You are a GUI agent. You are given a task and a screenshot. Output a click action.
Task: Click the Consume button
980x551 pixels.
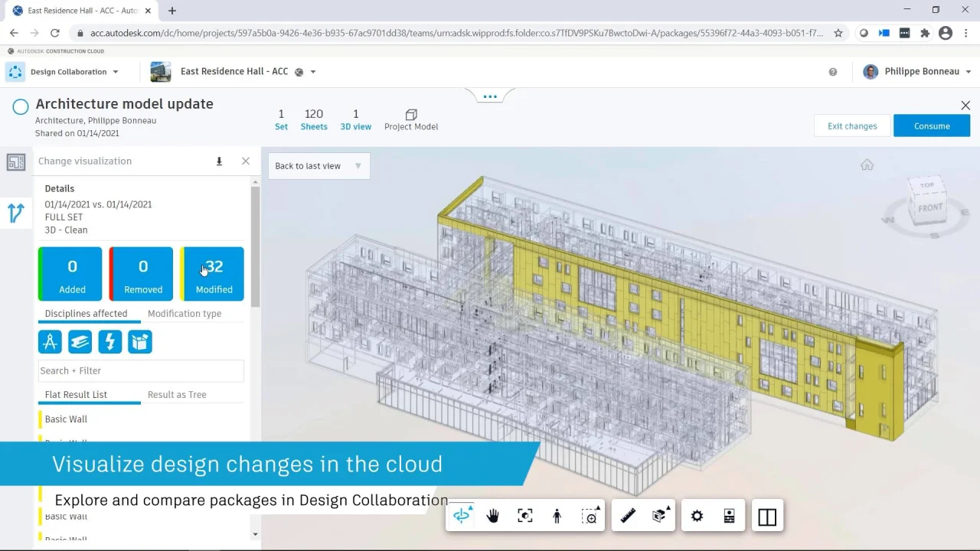[931, 126]
